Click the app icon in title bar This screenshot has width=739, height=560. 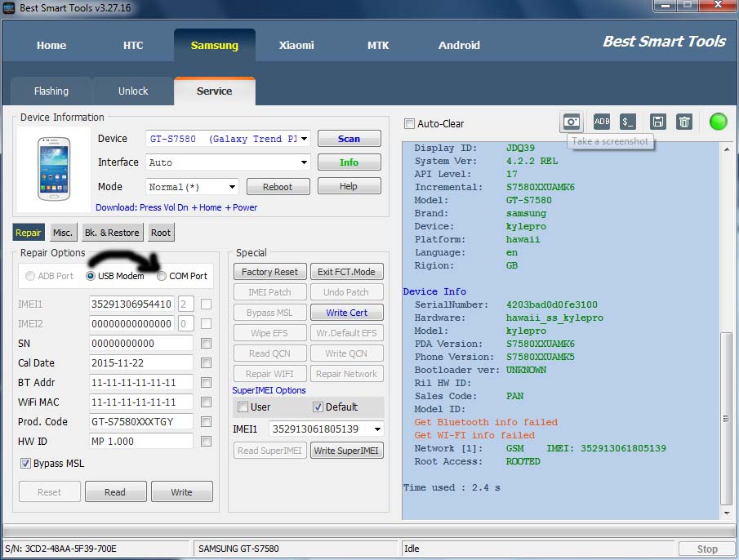(8, 8)
